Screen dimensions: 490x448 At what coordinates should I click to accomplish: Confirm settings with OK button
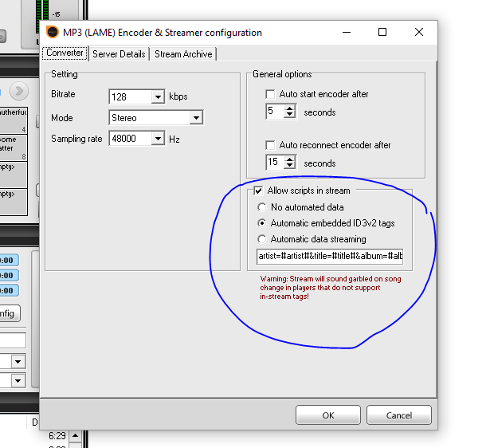[328, 415]
